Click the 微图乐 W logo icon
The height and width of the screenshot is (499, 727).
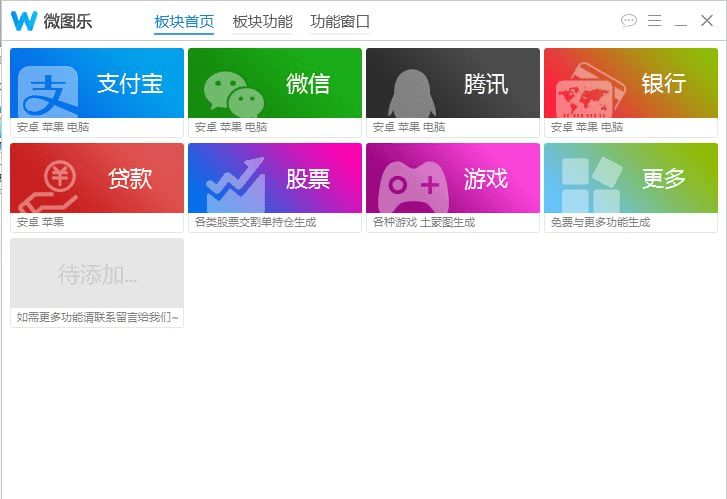pyautogui.click(x=24, y=21)
